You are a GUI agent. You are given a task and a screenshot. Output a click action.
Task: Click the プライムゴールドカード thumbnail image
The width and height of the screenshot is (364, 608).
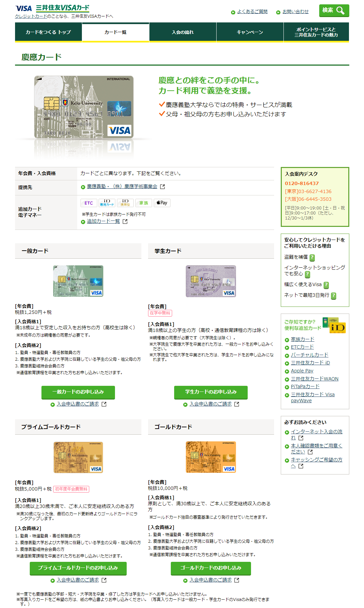click(x=78, y=457)
